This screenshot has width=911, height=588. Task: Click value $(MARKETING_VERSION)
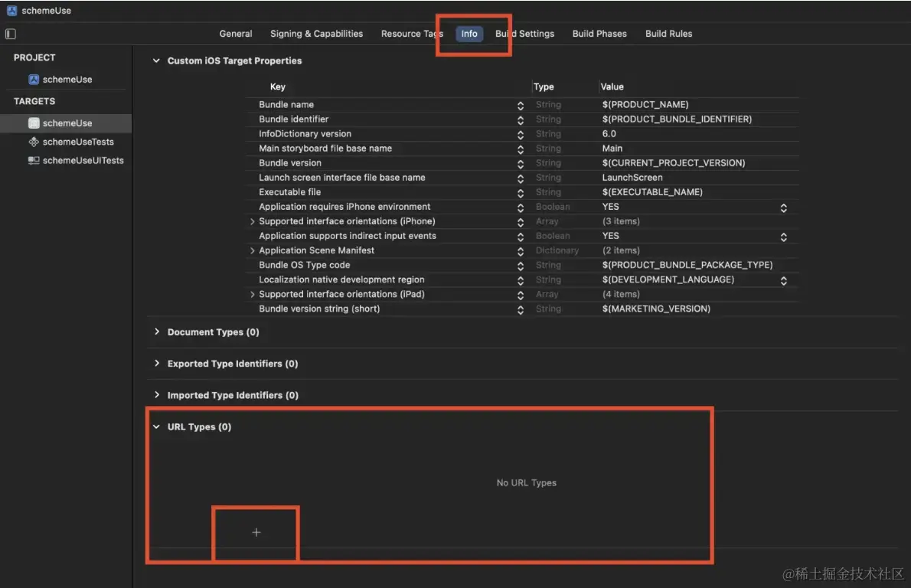click(656, 309)
